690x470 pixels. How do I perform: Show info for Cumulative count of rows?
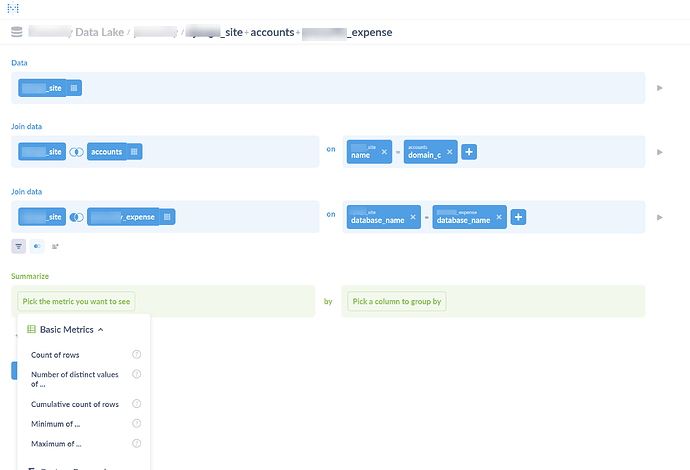coord(136,404)
